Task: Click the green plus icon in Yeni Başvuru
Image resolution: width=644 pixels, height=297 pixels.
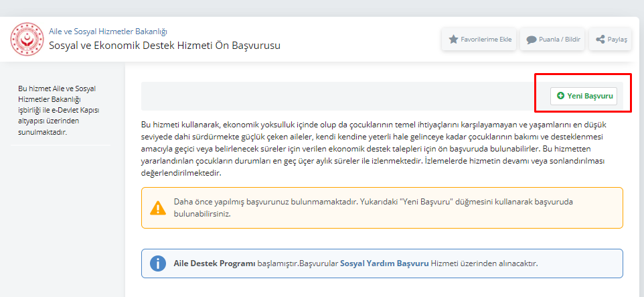Action: tap(560, 96)
